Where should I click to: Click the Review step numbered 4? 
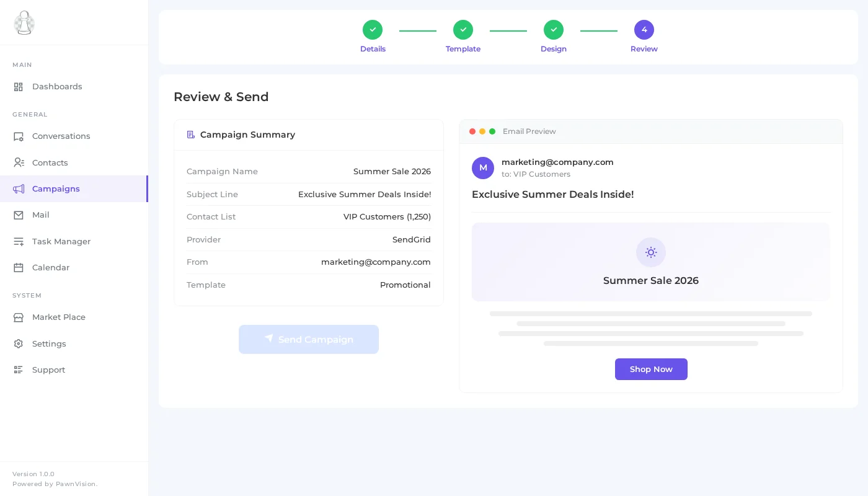[644, 30]
